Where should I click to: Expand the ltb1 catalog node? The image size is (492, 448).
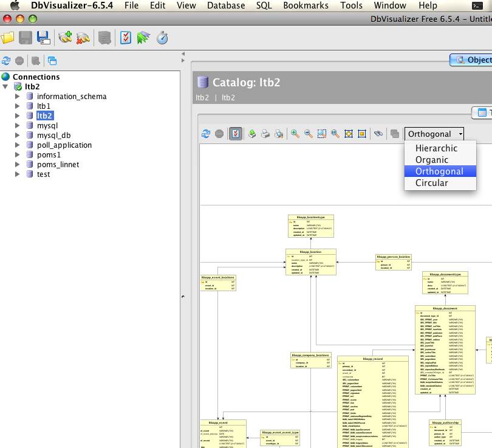point(17,106)
